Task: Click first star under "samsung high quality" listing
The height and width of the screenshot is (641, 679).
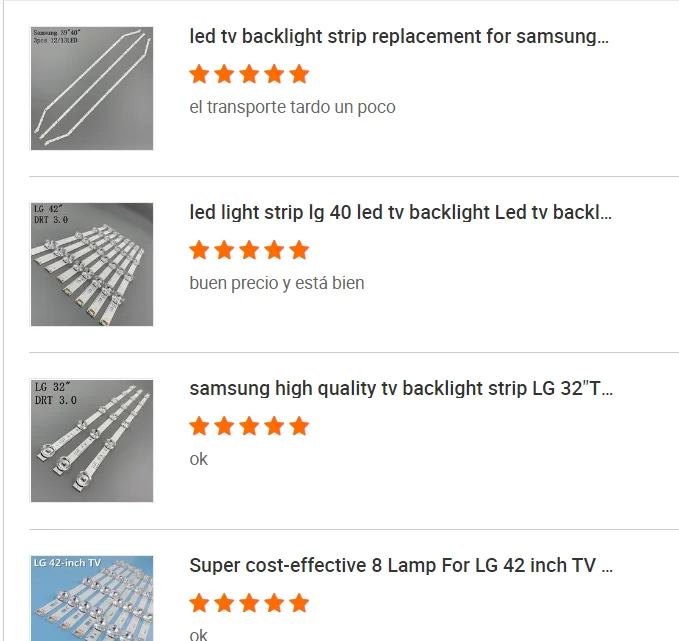Action: (x=199, y=427)
